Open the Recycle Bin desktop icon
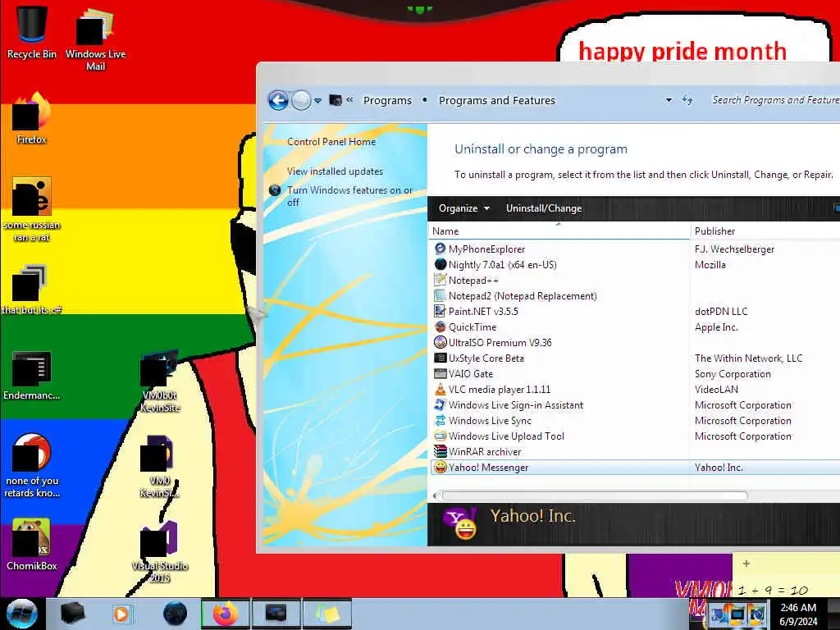Screen dimensions: 840x630 click(x=32, y=32)
